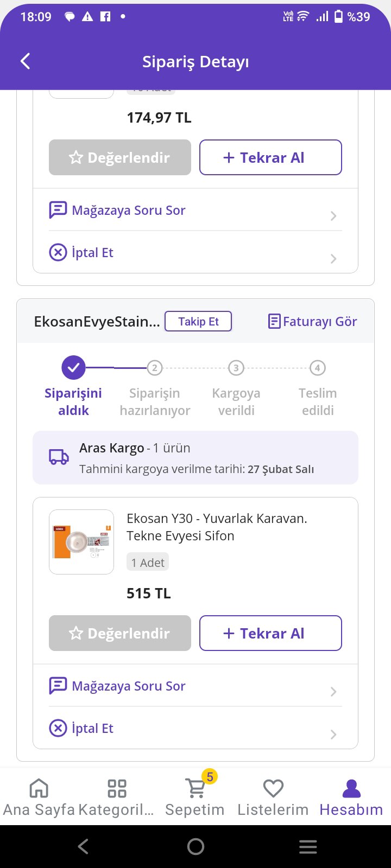Tap cancel icon for Ekosan Y30 order
391x868 pixels.
click(x=58, y=727)
